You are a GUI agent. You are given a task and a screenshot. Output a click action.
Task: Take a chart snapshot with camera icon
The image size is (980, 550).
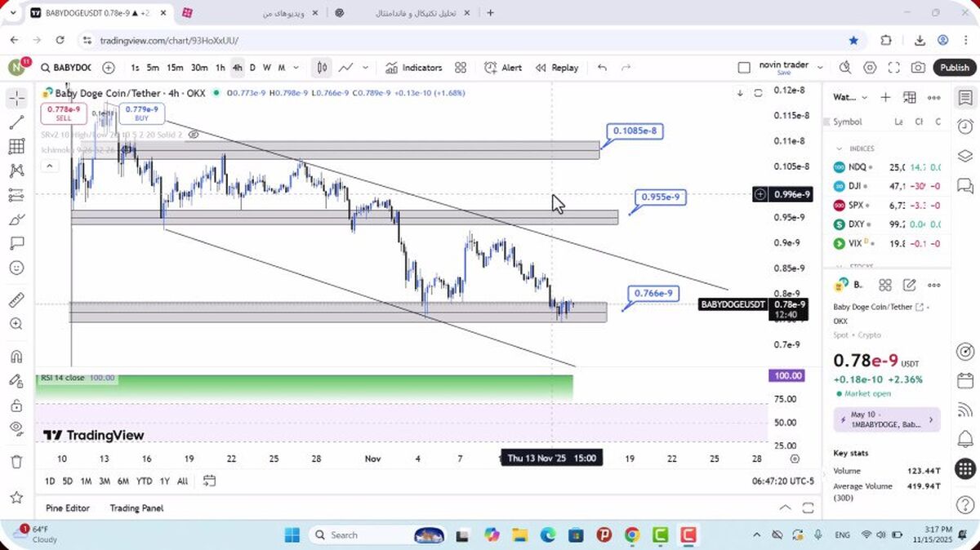(919, 68)
